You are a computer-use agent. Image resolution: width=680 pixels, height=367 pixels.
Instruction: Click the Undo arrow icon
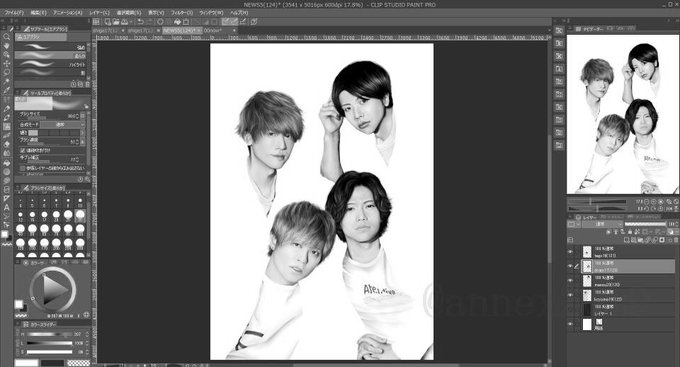pyautogui.click(x=141, y=22)
